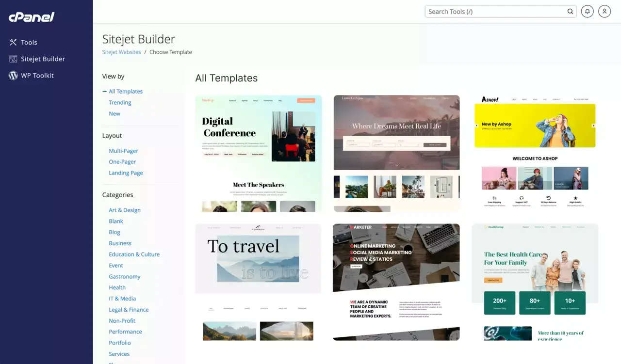Collapse the All Templates filter group
The width and height of the screenshot is (621, 364).
click(104, 91)
